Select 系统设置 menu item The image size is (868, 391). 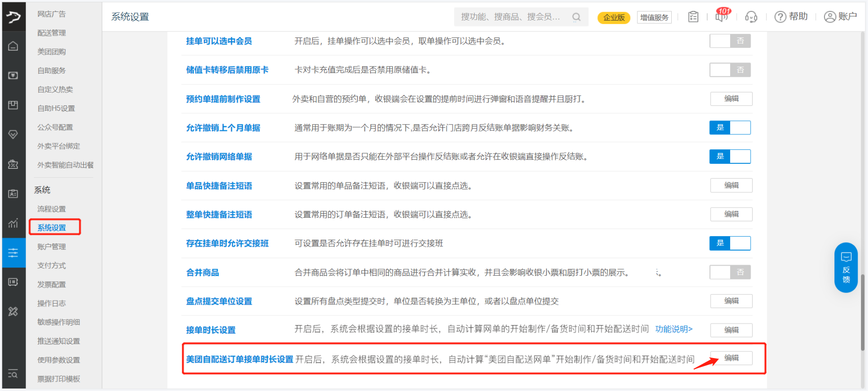pos(51,228)
